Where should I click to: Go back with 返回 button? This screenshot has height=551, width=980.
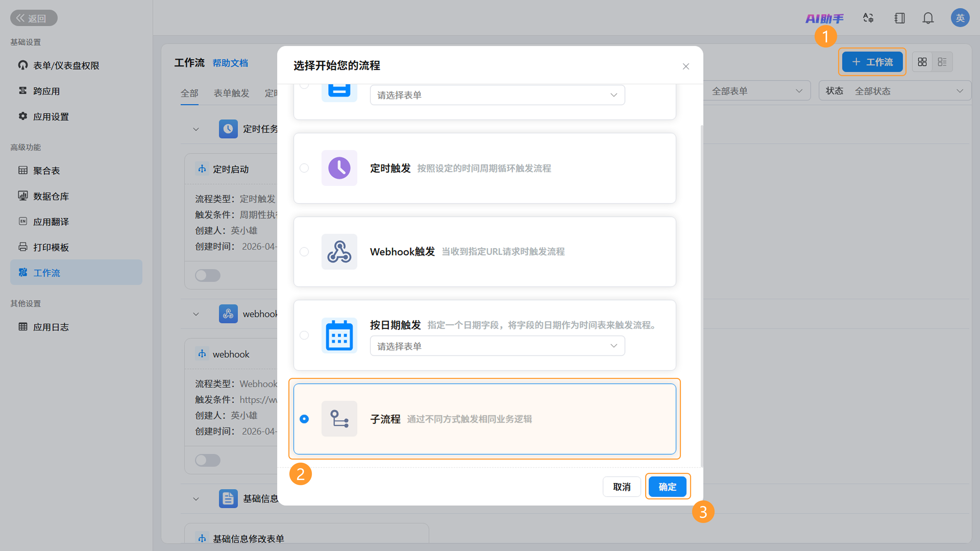[34, 18]
